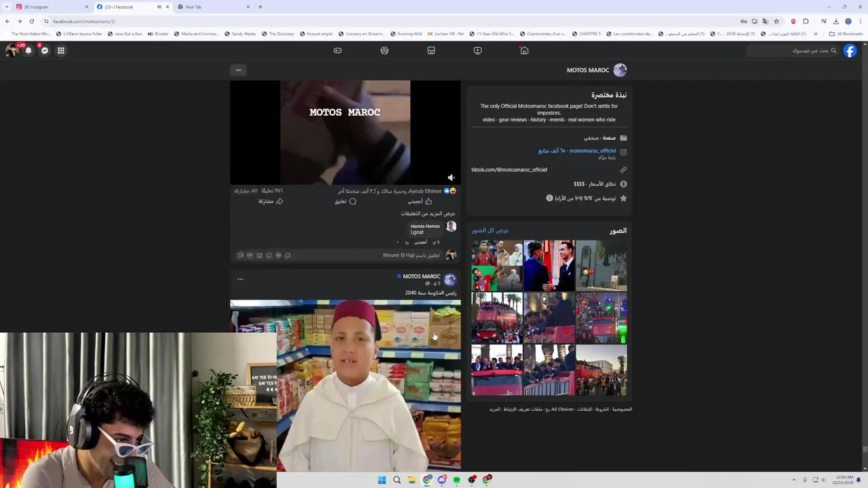The width and height of the screenshot is (868, 488).
Task: Open the Windows Start menu
Action: point(382,480)
